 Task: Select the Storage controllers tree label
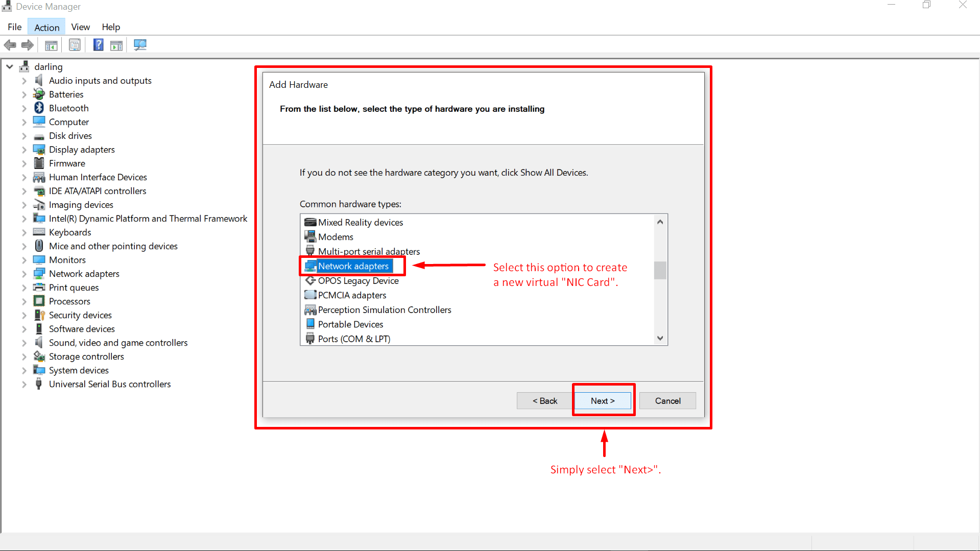pyautogui.click(x=86, y=356)
